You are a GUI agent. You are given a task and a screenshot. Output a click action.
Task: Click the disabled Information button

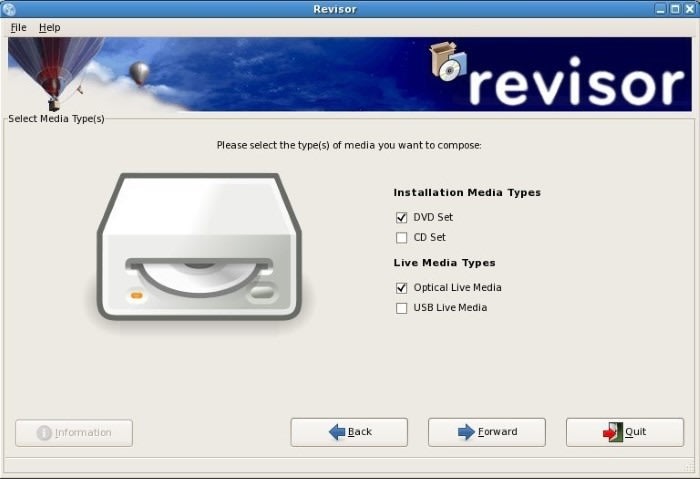pos(74,433)
